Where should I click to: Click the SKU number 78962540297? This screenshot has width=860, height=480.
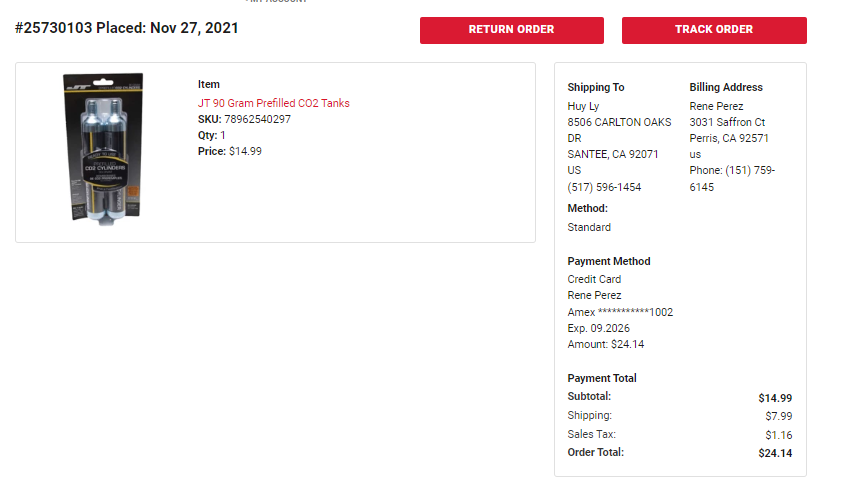[257, 119]
